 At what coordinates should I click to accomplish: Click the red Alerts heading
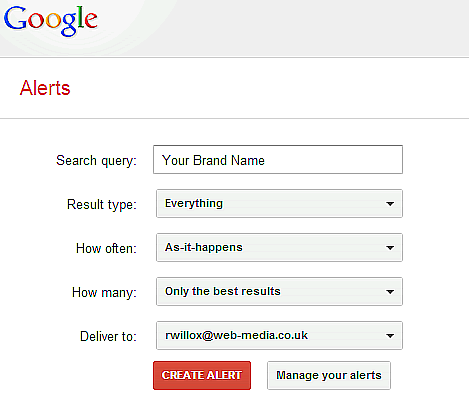click(x=45, y=88)
